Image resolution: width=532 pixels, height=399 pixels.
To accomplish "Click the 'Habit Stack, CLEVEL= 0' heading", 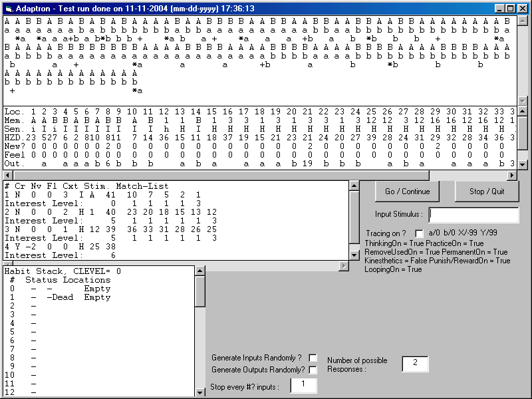I will click(x=63, y=271).
